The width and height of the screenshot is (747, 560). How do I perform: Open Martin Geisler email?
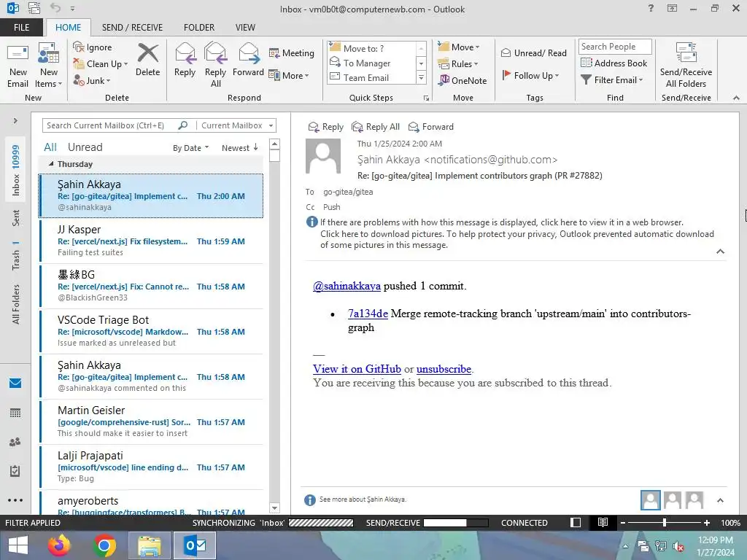[x=151, y=422]
